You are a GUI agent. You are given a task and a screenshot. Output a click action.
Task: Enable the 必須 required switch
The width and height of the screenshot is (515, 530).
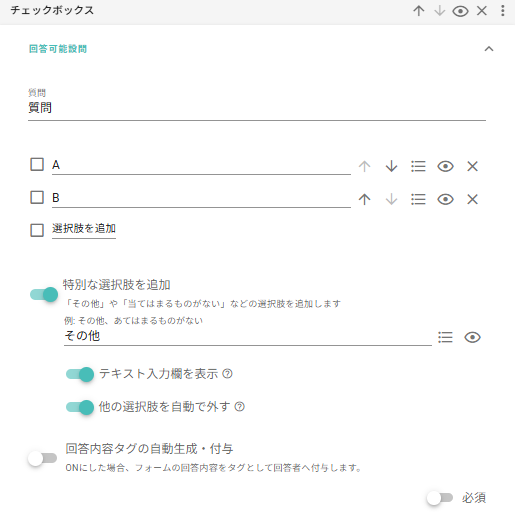(439, 498)
